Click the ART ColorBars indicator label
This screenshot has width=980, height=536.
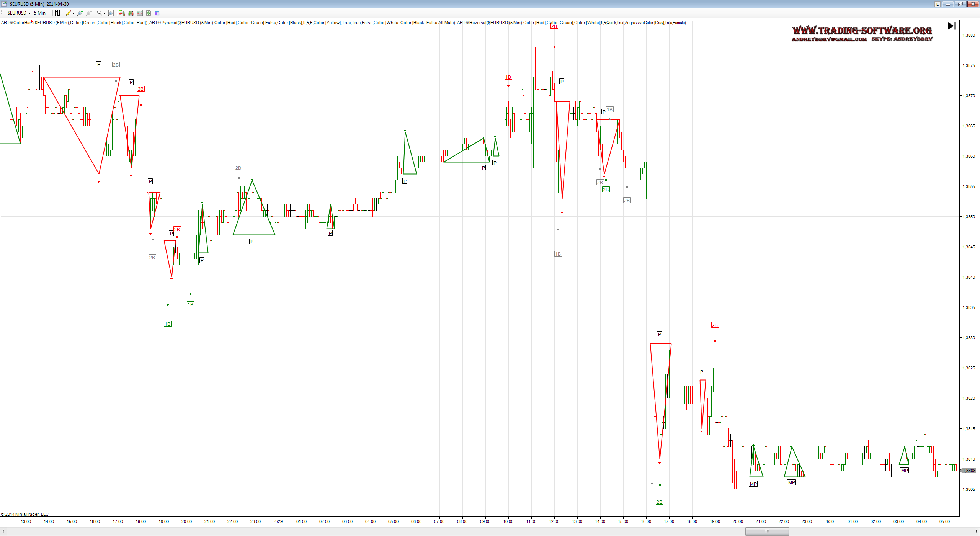(17, 23)
